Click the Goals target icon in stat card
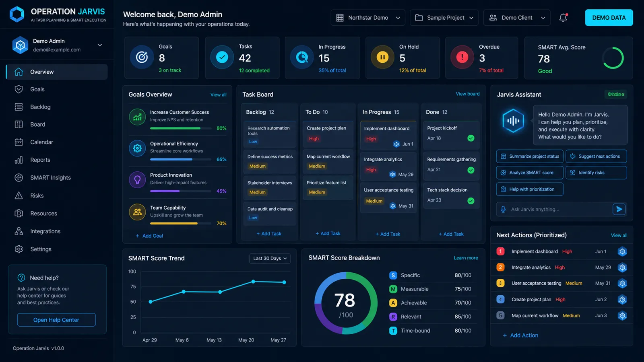Screen dimensions: 644x362 point(142,58)
